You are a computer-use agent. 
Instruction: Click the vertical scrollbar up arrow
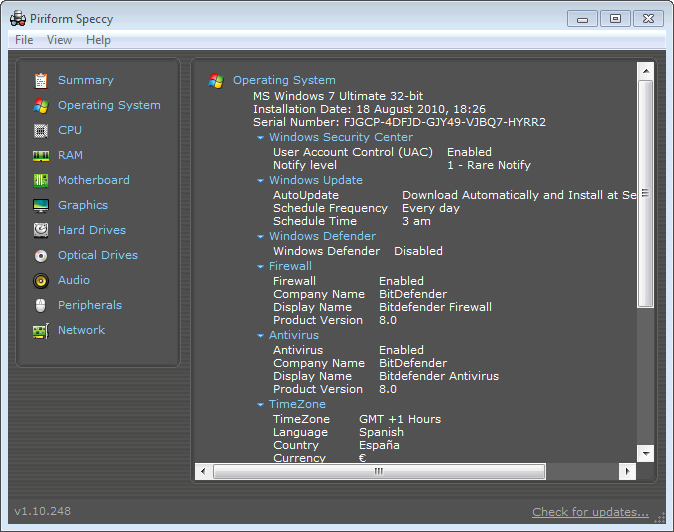point(646,71)
